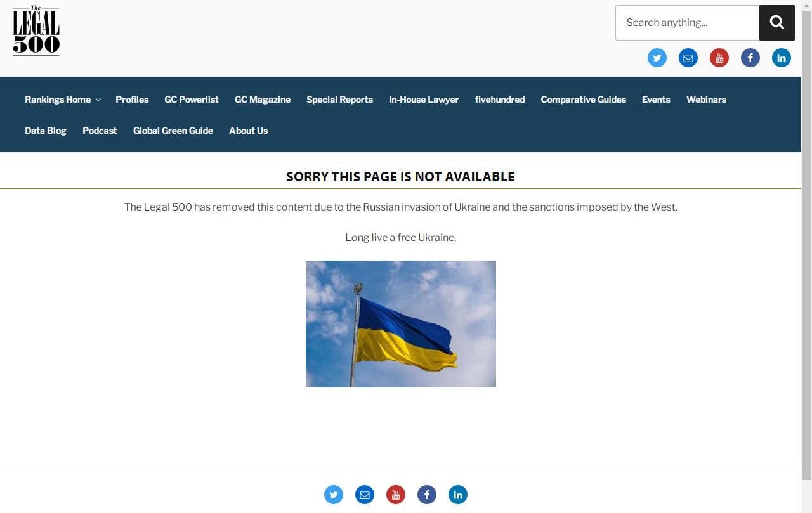Open email icon in the header

688,58
